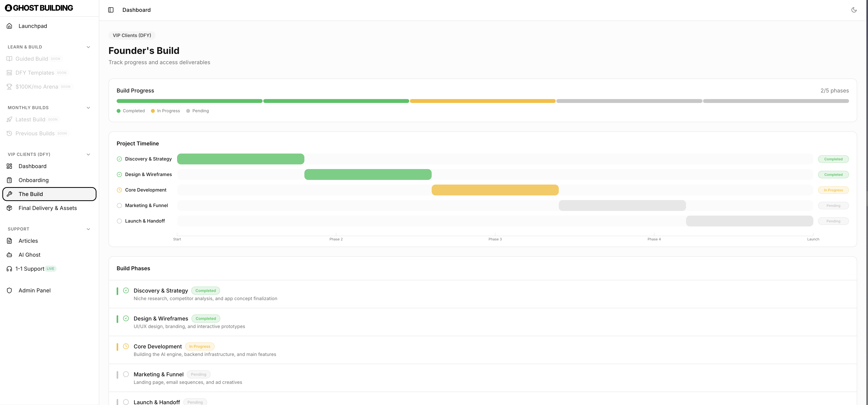
Task: Click the VIP Clients (DFY) badge
Action: (x=132, y=35)
